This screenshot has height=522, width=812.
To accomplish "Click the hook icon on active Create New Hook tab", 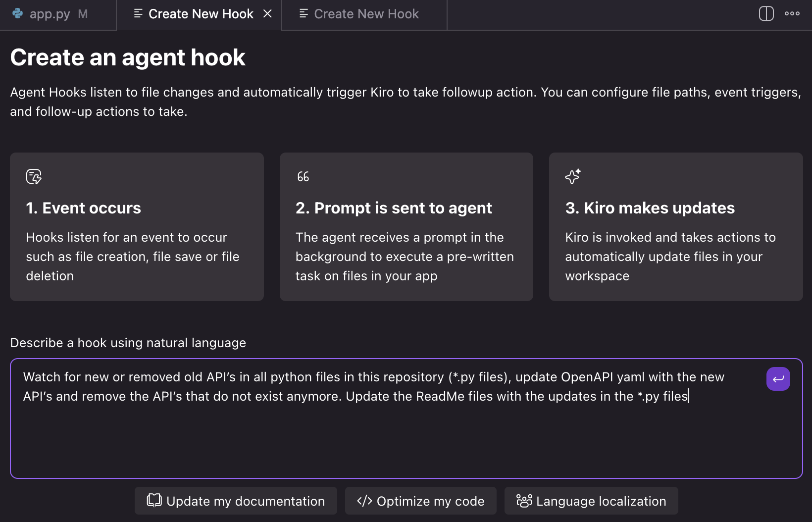I will pos(137,14).
